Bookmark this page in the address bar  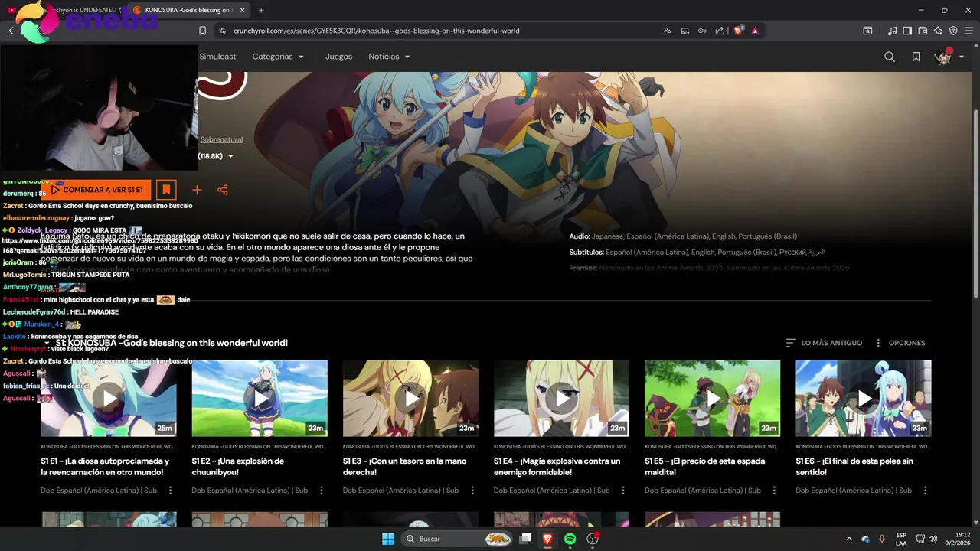click(x=202, y=31)
